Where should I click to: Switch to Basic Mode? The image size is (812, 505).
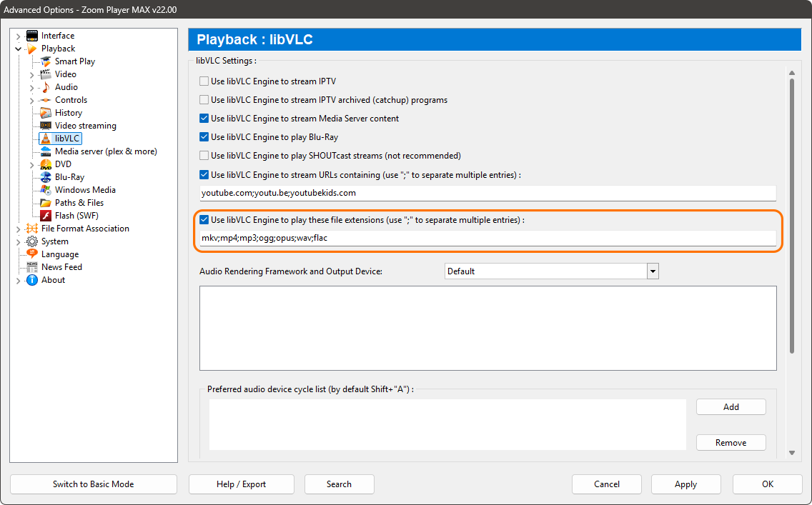[x=93, y=484]
